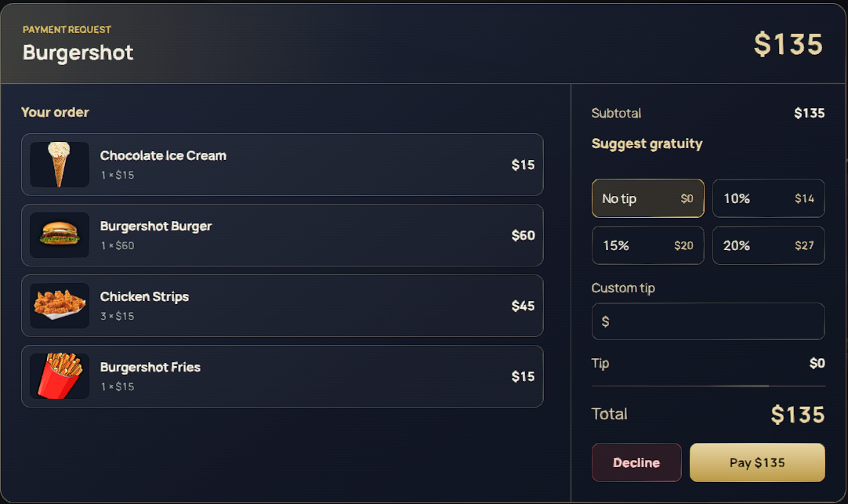Select the Burgershot Fries order row
This screenshot has height=504, width=848.
tap(282, 375)
